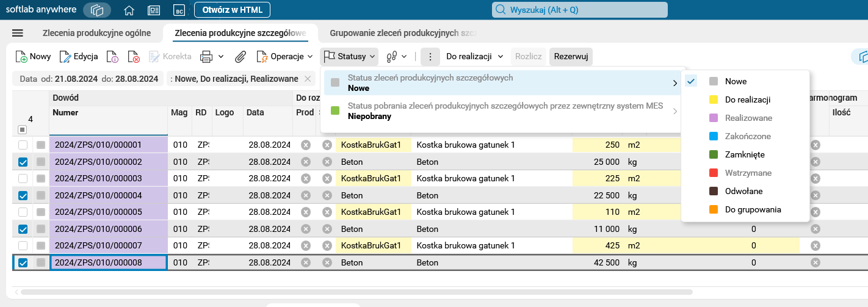
Task: Select cell 2024/ZPS/010/000005 in Numer column
Action: (x=109, y=212)
